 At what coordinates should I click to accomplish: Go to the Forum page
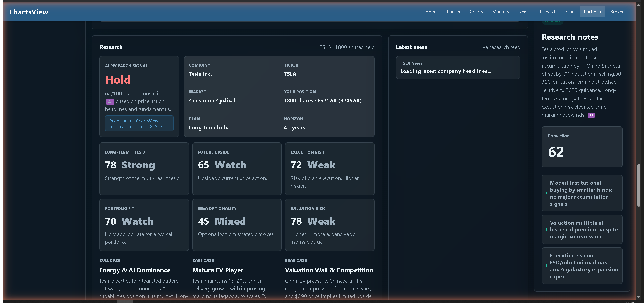pos(453,12)
